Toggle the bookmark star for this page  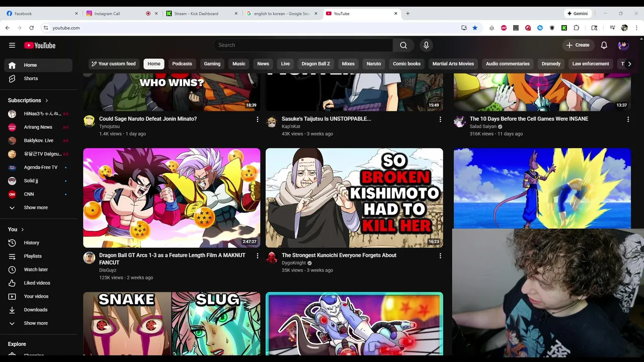pyautogui.click(x=475, y=28)
